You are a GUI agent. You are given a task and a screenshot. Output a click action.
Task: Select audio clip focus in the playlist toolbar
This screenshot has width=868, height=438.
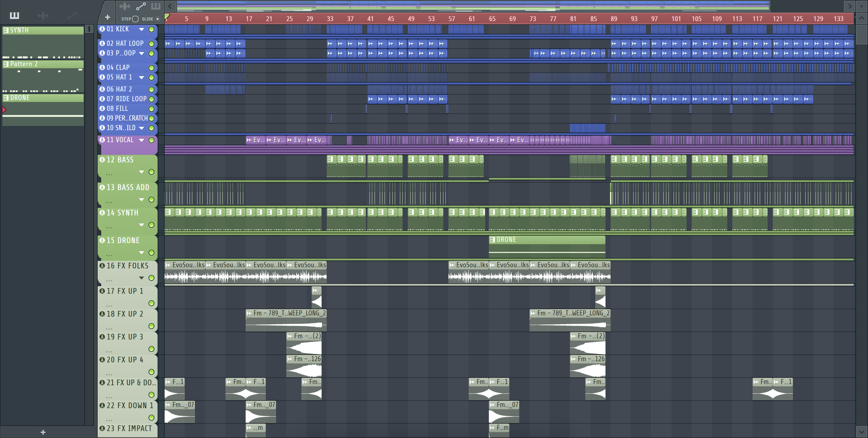tap(124, 6)
